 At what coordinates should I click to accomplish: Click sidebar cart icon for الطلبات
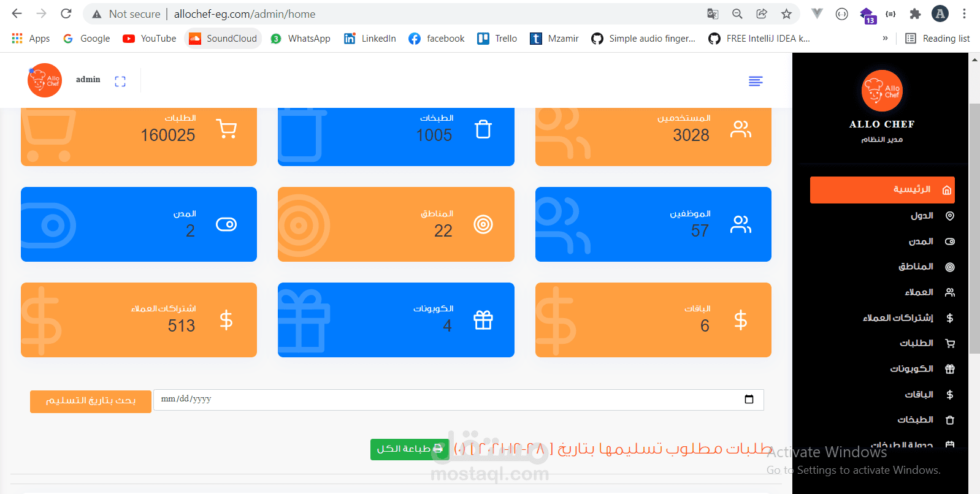pyautogui.click(x=950, y=343)
